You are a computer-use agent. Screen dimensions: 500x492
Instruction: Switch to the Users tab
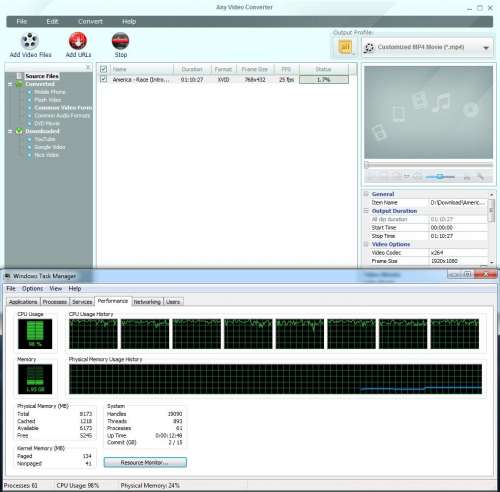click(x=173, y=302)
